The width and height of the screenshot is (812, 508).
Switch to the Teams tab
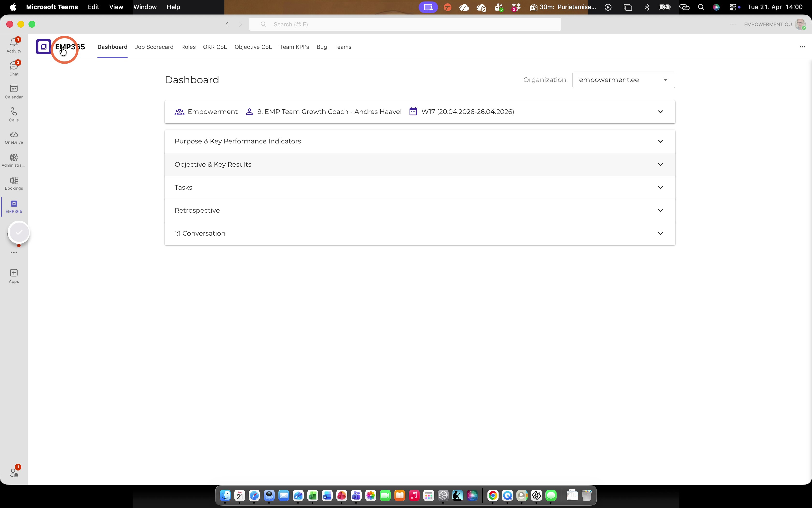coord(343,47)
